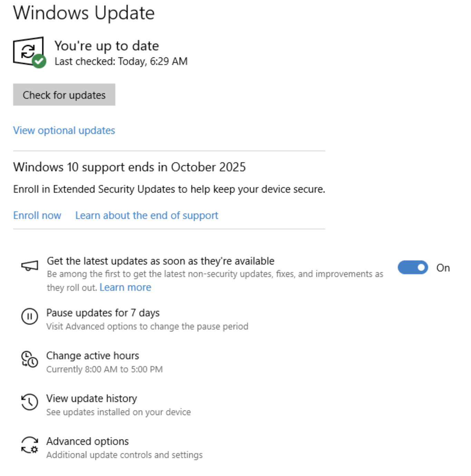Click the active hours clock icon
This screenshot has width=471, height=476.
tap(30, 359)
